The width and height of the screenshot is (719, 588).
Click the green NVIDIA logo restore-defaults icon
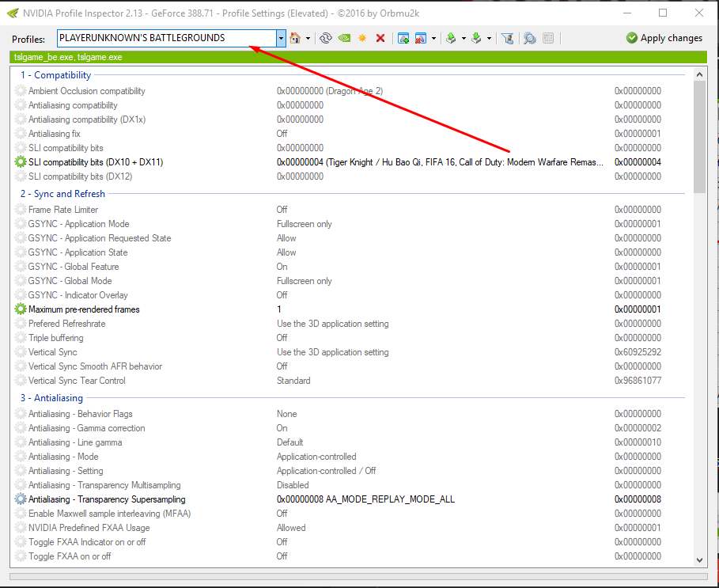(344, 38)
